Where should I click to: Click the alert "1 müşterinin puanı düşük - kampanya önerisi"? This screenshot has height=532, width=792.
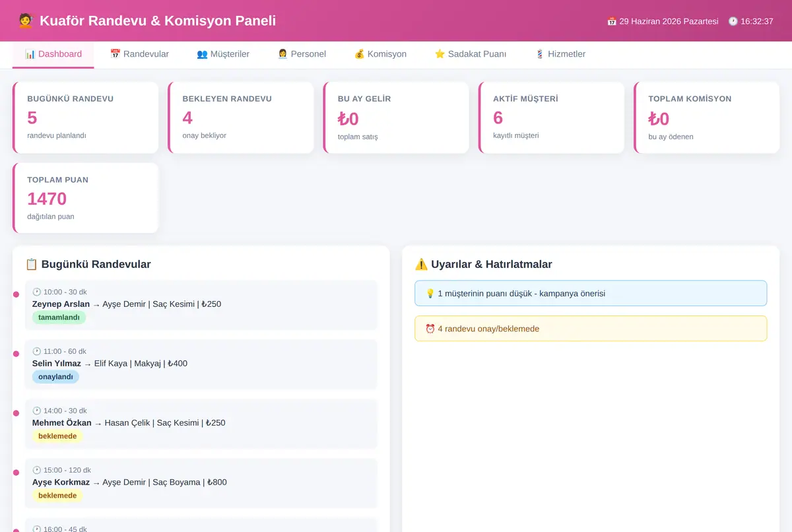591,293
